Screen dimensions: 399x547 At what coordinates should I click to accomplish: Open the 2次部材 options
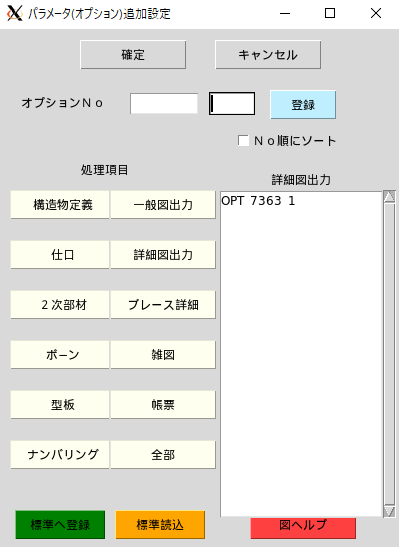coord(60,305)
